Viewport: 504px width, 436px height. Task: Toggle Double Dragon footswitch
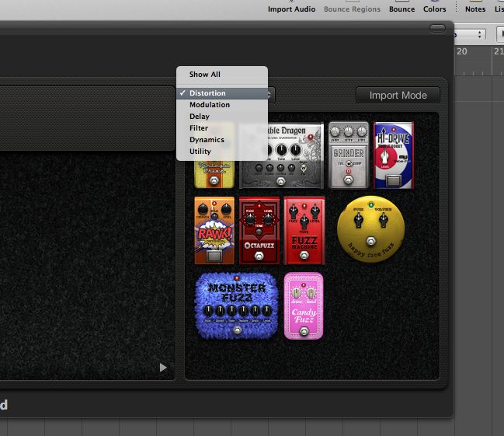(x=280, y=182)
